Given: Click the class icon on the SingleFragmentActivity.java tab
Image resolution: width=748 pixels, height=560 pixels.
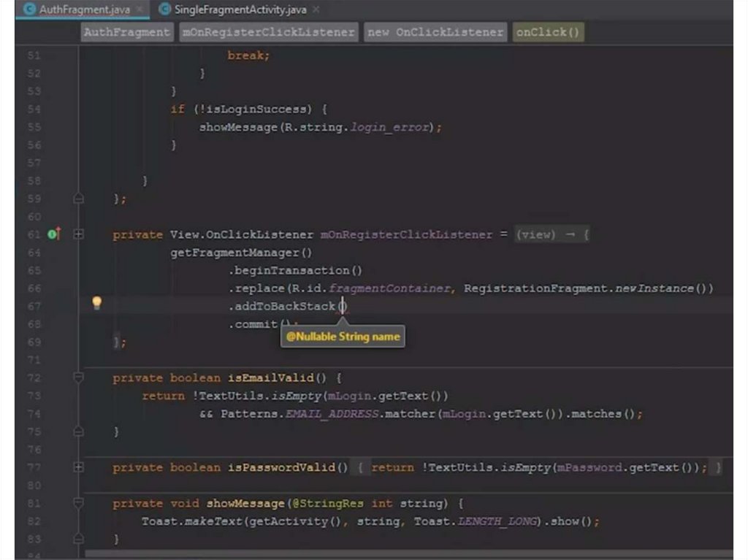Looking at the screenshot, I should (164, 9).
